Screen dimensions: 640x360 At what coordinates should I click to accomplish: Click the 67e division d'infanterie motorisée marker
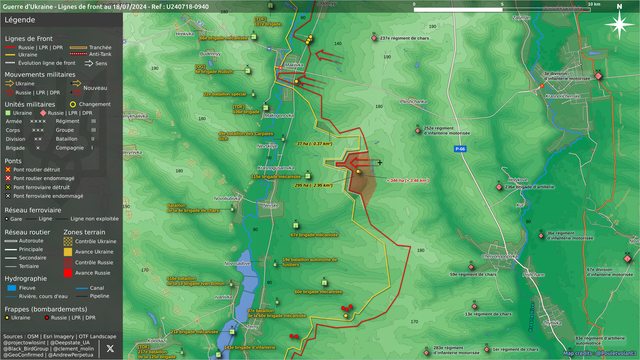point(627,259)
